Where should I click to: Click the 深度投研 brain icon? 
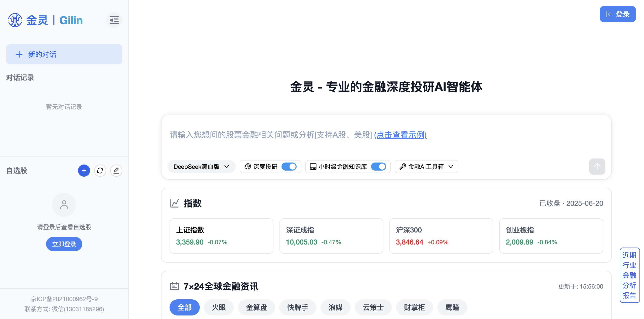pyautogui.click(x=248, y=167)
